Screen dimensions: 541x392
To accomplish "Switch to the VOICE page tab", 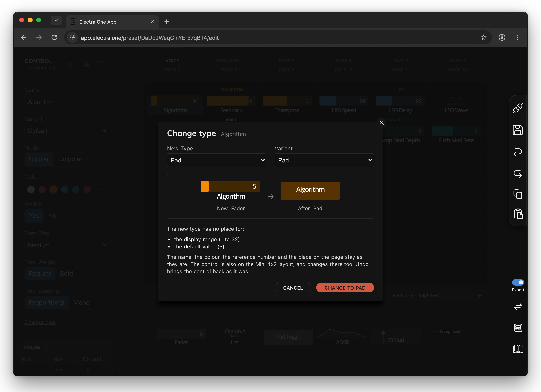I will click(172, 61).
